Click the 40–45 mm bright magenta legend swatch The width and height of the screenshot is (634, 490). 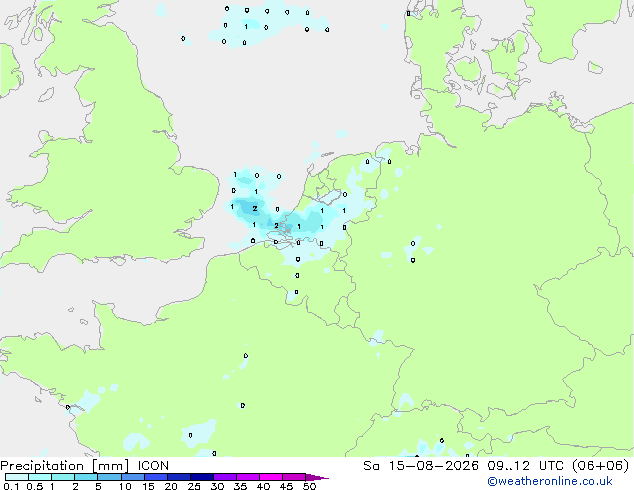[x=271, y=477]
